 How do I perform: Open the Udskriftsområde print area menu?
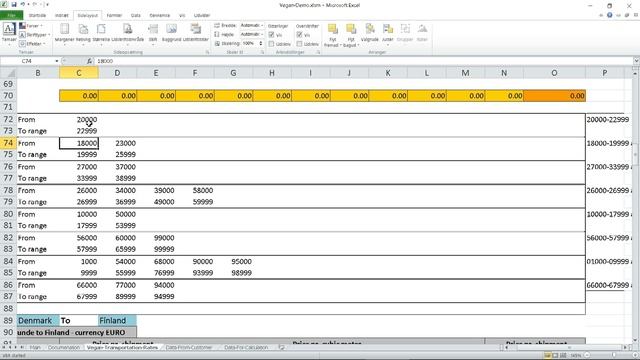click(x=128, y=33)
